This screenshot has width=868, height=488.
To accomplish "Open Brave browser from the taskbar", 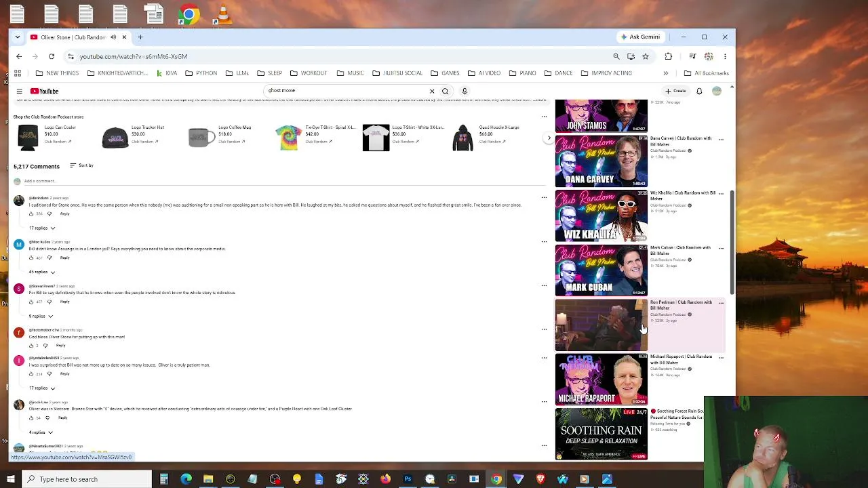I will [540, 479].
